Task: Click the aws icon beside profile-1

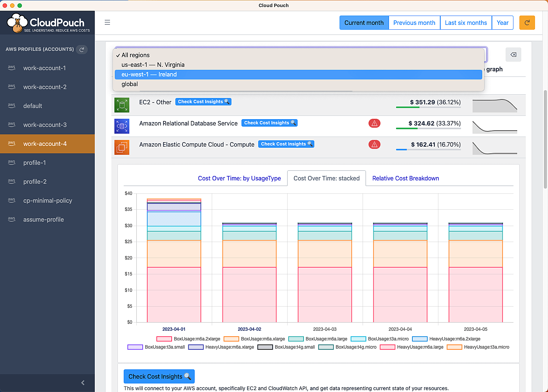Action: 12,163
